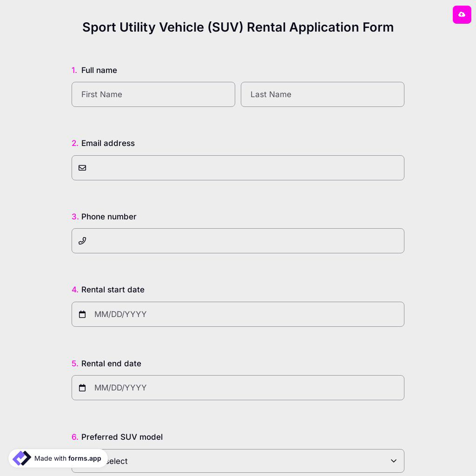
Task: Click the 'Made with forms.app' badge
Action: point(57,458)
